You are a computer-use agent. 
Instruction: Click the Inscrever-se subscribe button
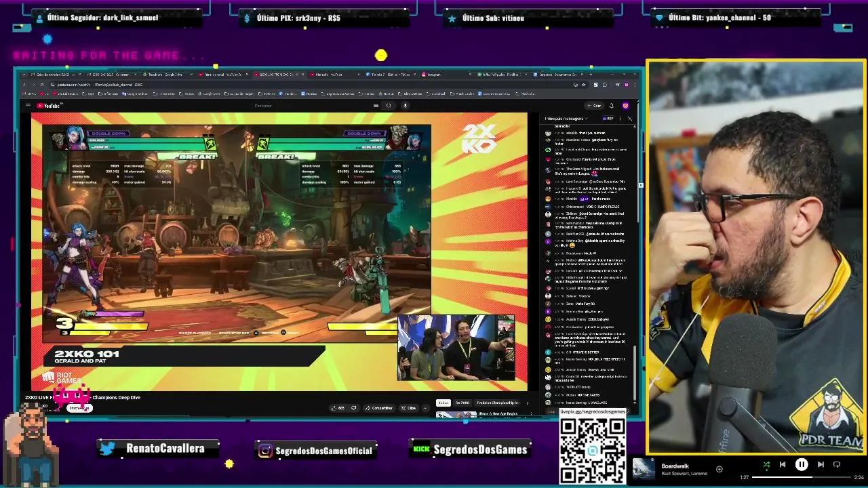(79, 408)
